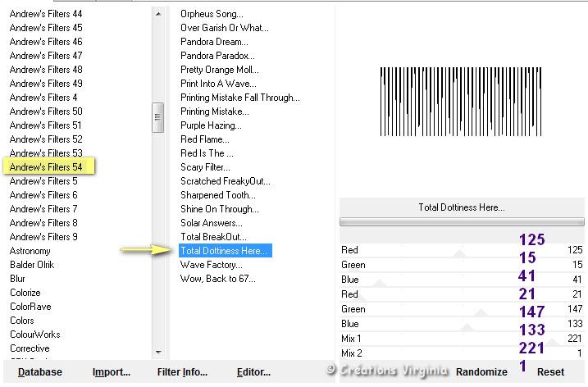Choose the Total Dottiness Here filter

tap(224, 250)
